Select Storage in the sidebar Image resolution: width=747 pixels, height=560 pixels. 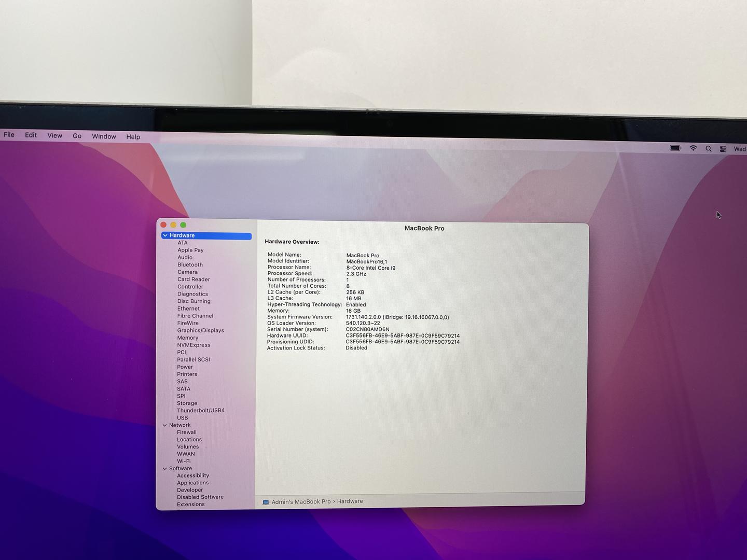[187, 403]
